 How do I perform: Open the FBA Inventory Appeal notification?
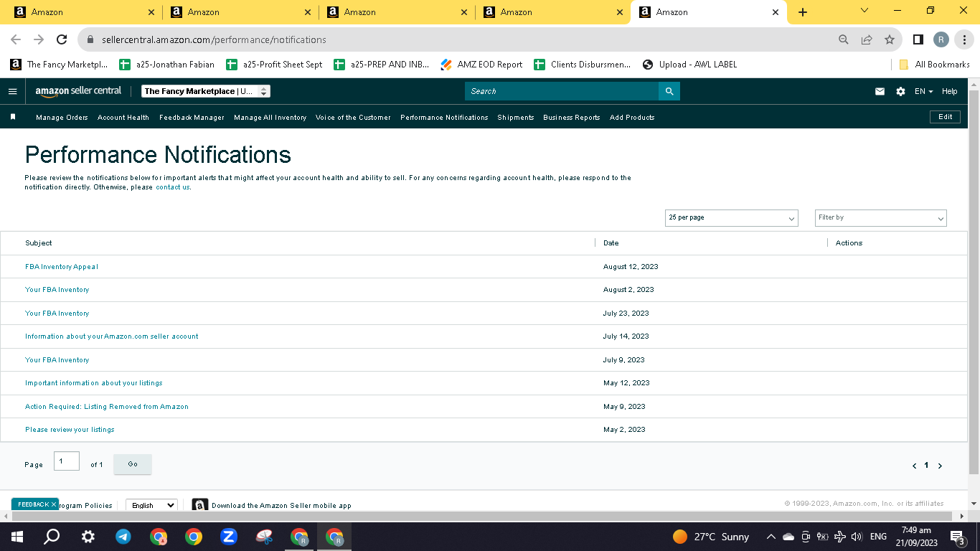pyautogui.click(x=62, y=267)
